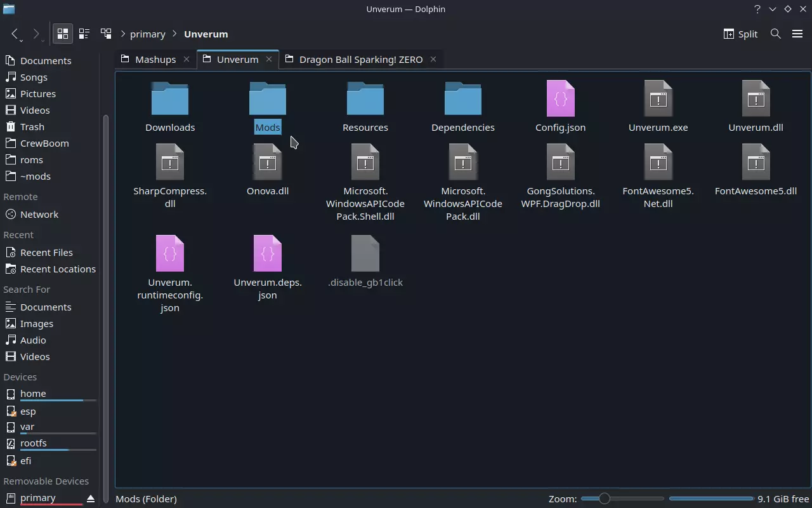Select the .disable_gb1click file
The height and width of the screenshot is (508, 812).
(365, 254)
